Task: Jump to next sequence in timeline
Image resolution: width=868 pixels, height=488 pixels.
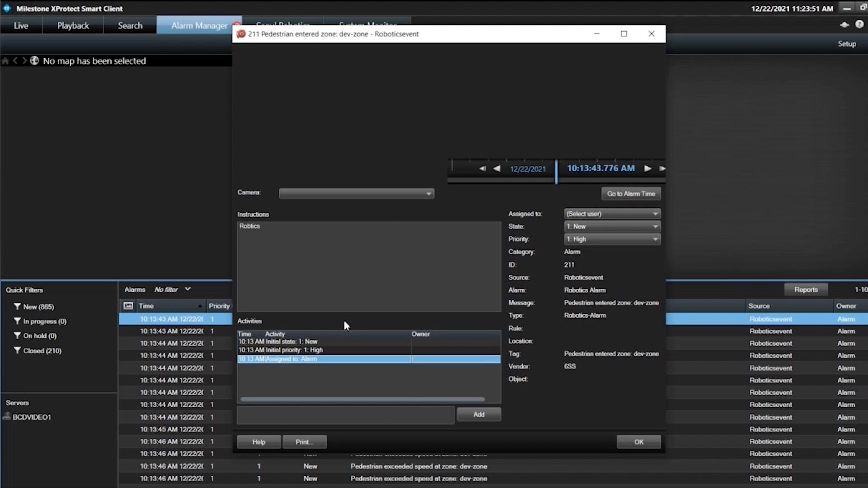Action: (662, 169)
